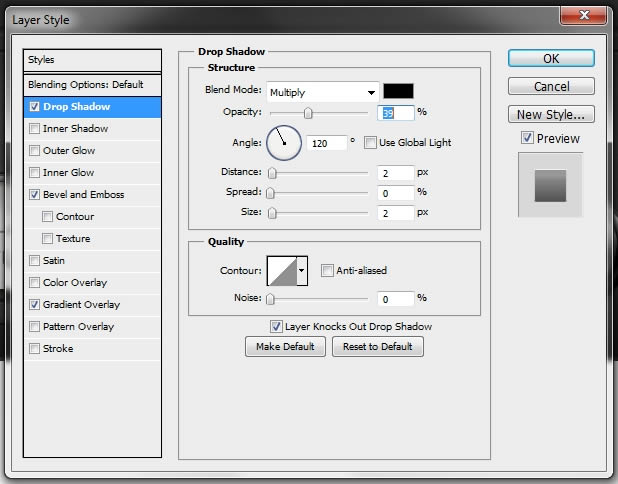Viewport: 618px width, 484px height.
Task: Click the New Style button
Action: (551, 114)
